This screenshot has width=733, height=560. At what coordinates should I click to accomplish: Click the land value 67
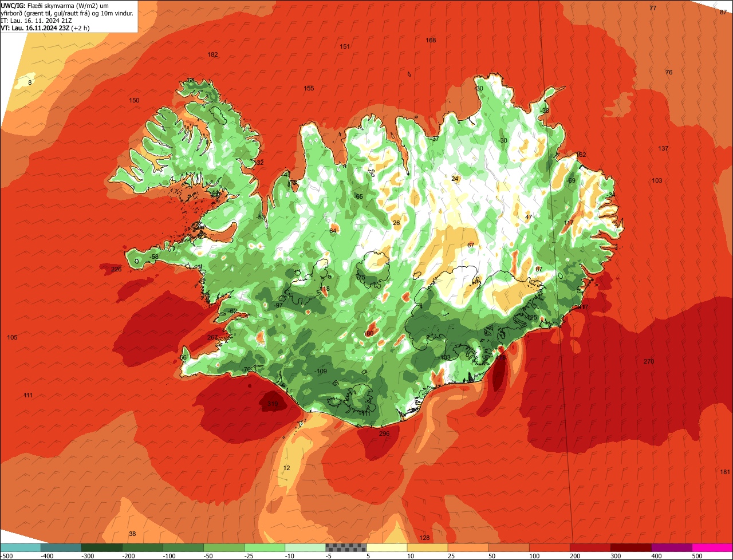click(471, 244)
